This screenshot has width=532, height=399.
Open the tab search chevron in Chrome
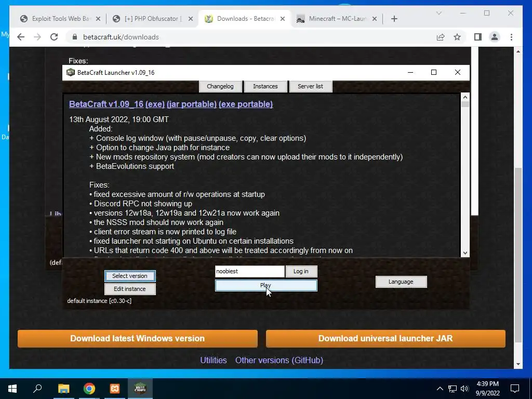click(438, 13)
